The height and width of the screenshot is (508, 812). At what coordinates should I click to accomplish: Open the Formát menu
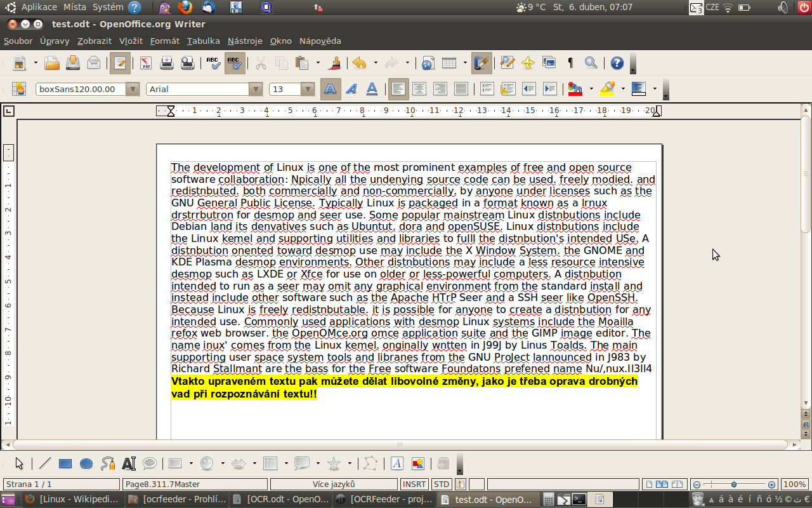pyautogui.click(x=164, y=41)
